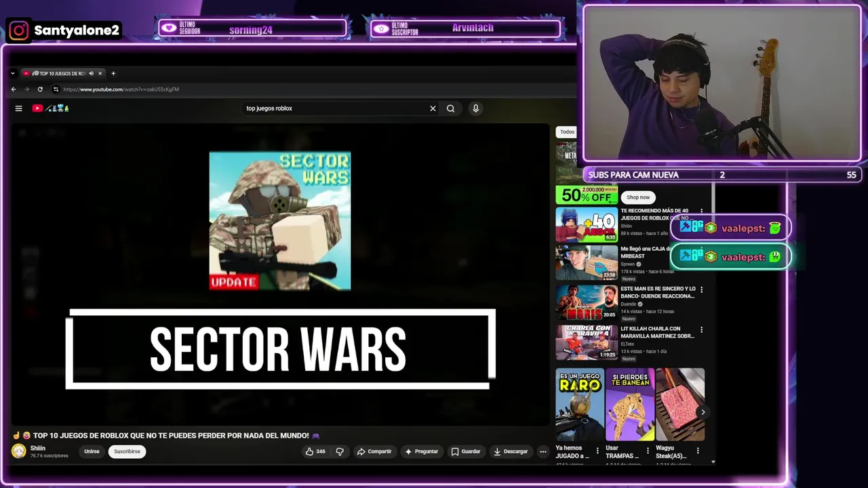Screen dimensions: 868x488
Task: Start voice search with the microphone icon
Action: (x=475, y=108)
